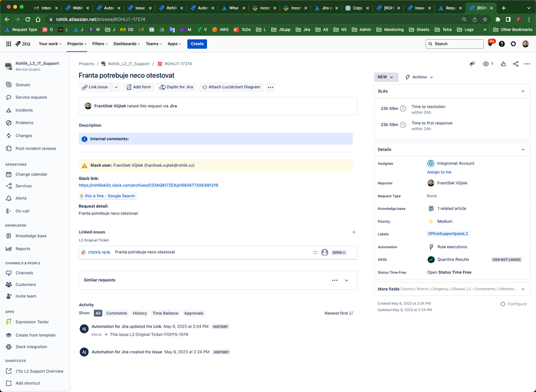This screenshot has width=536, height=392.
Task: Open Channels in sidebar
Action: click(x=24, y=273)
